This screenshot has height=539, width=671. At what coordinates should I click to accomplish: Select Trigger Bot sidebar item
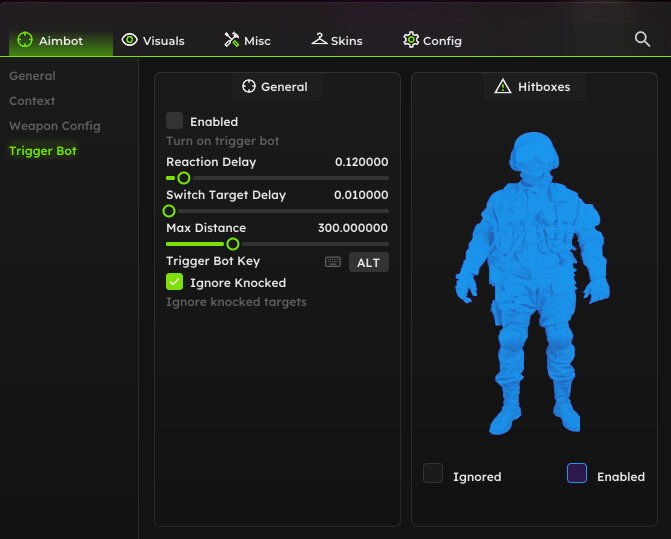43,151
